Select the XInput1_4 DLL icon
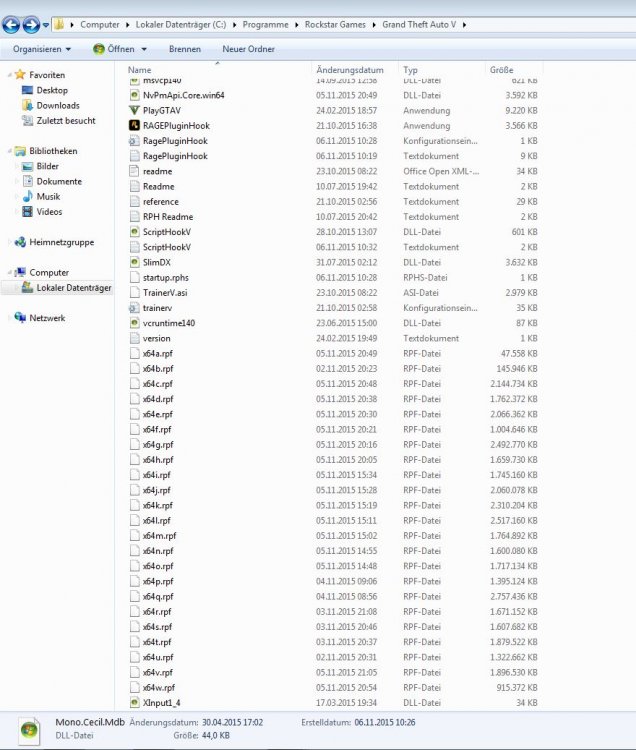The width and height of the screenshot is (636, 750). [135, 703]
